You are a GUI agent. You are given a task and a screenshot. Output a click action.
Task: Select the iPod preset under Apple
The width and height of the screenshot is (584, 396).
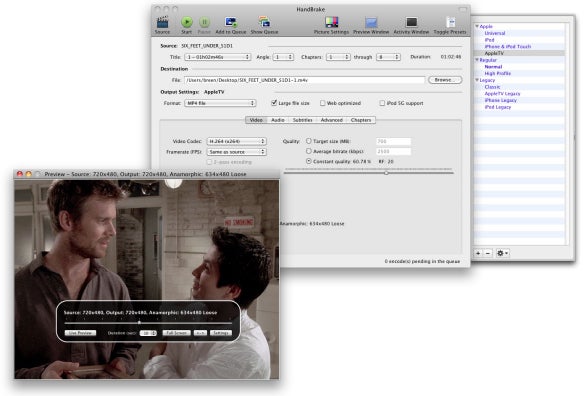[489, 40]
